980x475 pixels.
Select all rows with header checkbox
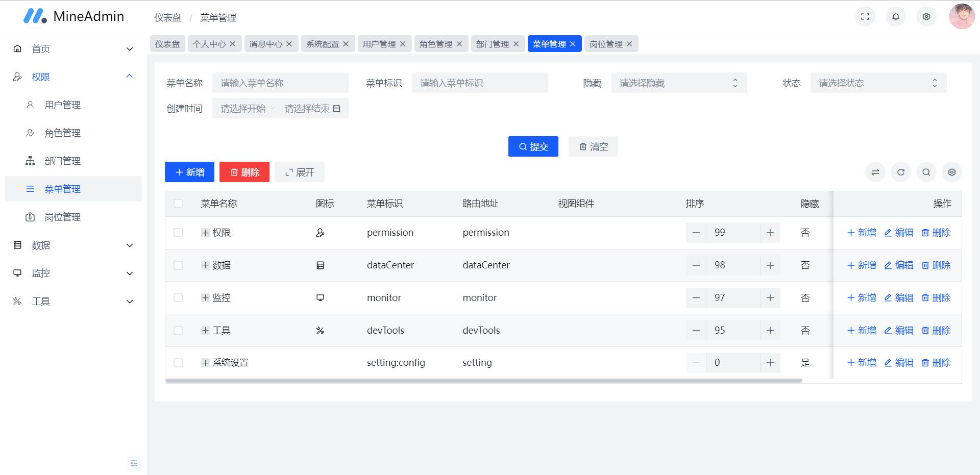(178, 204)
